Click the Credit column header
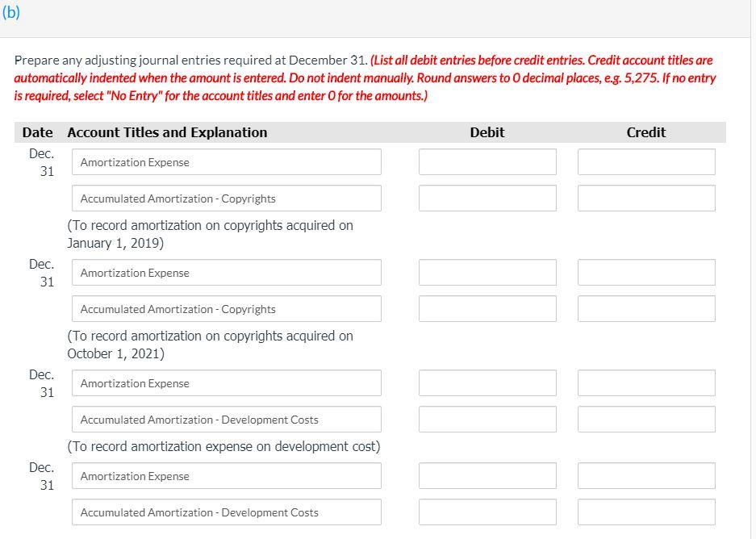 point(645,132)
